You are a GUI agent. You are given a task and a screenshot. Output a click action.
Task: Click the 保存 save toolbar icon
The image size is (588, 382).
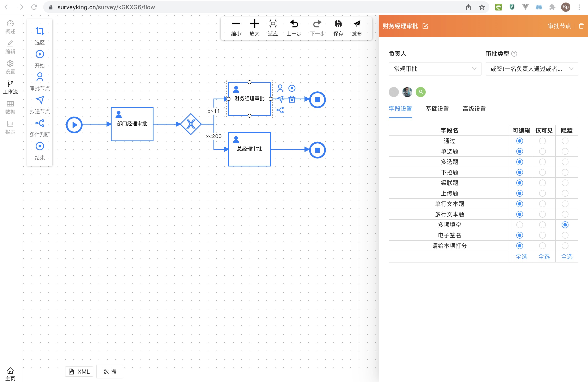point(338,24)
